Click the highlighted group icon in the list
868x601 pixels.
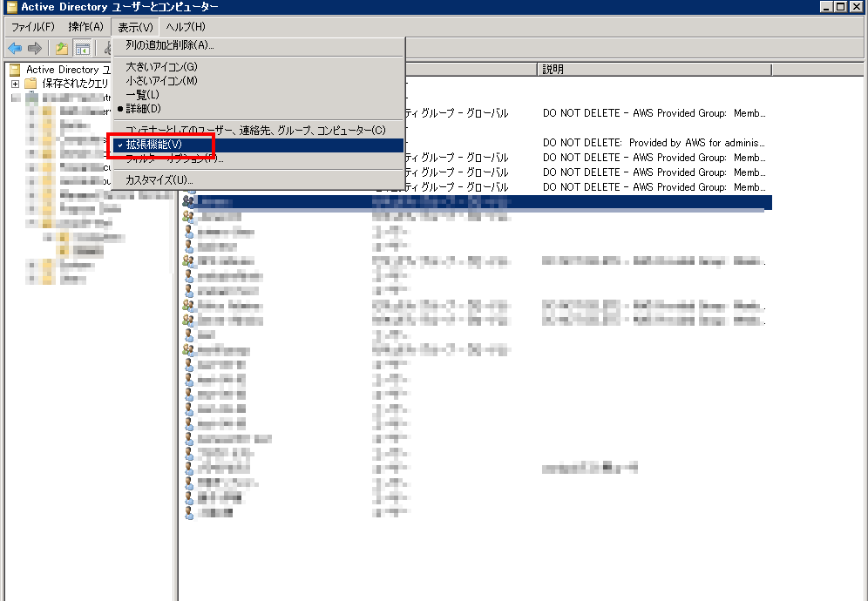pos(188,201)
